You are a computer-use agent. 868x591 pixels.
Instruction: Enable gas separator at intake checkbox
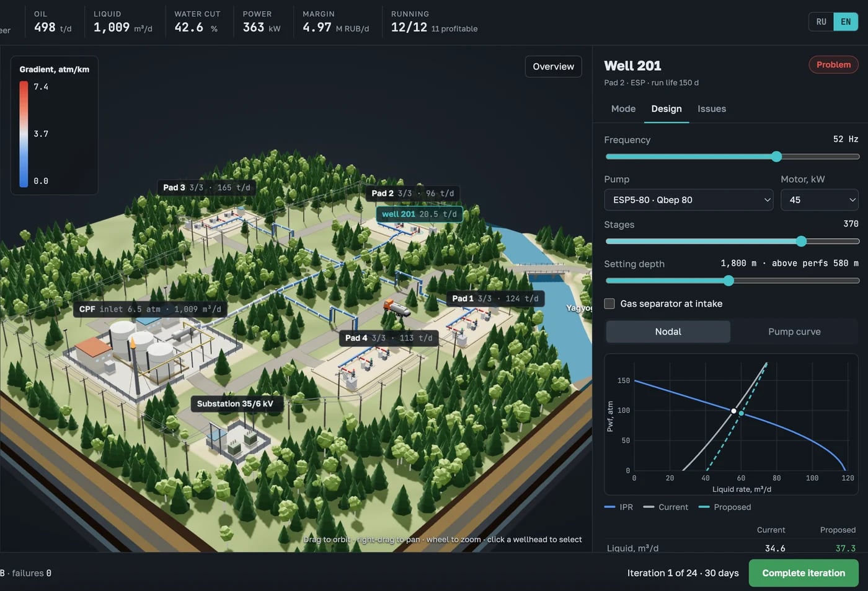tap(609, 304)
